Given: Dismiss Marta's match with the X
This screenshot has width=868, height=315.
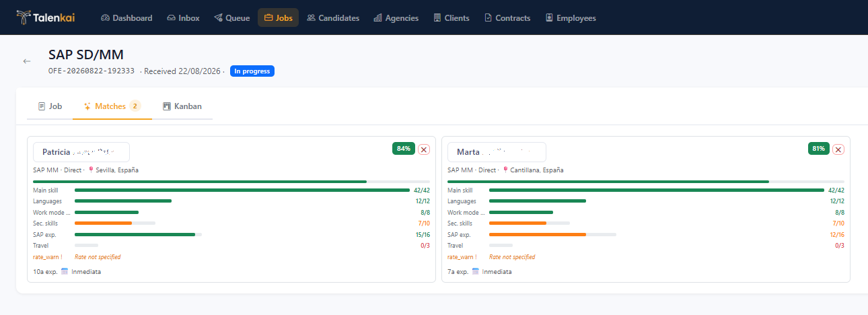Looking at the screenshot, I should pyautogui.click(x=838, y=149).
